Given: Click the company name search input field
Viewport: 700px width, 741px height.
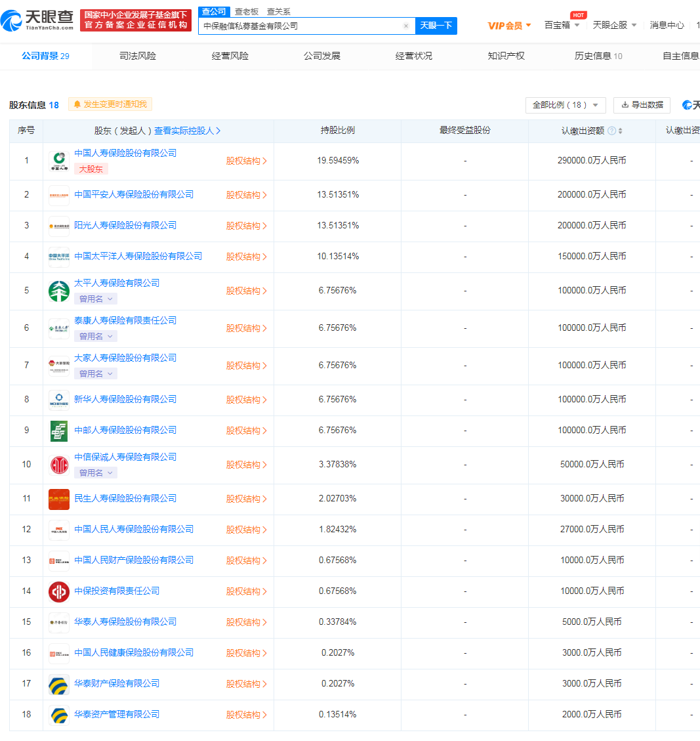Looking at the screenshot, I should point(295,26).
